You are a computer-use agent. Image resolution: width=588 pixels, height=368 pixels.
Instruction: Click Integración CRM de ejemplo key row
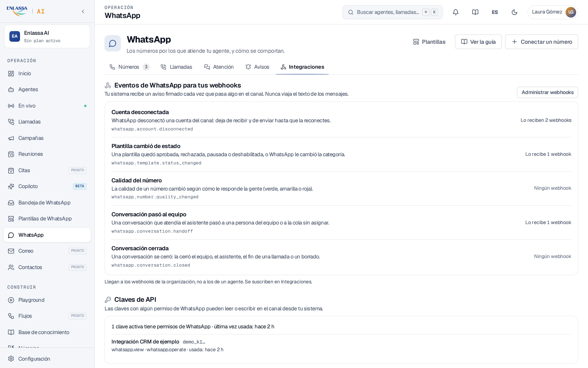(341, 346)
